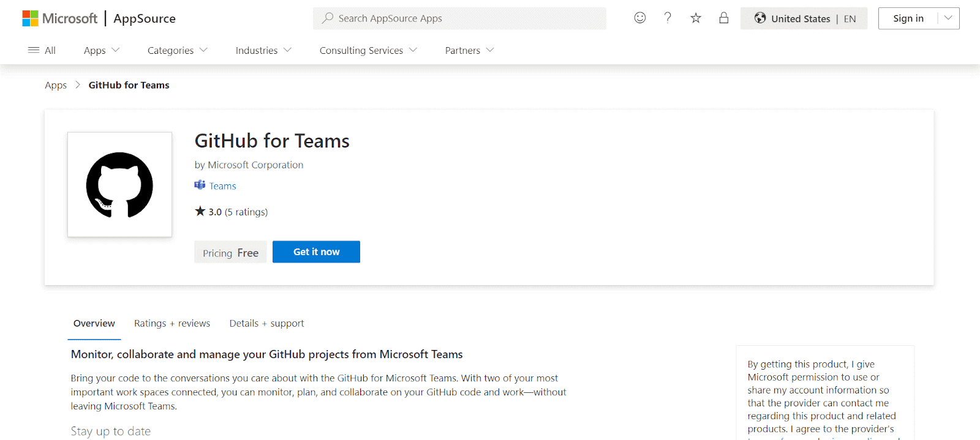The image size is (980, 440).
Task: Expand the Sign in dropdown arrow
Action: coord(948,18)
